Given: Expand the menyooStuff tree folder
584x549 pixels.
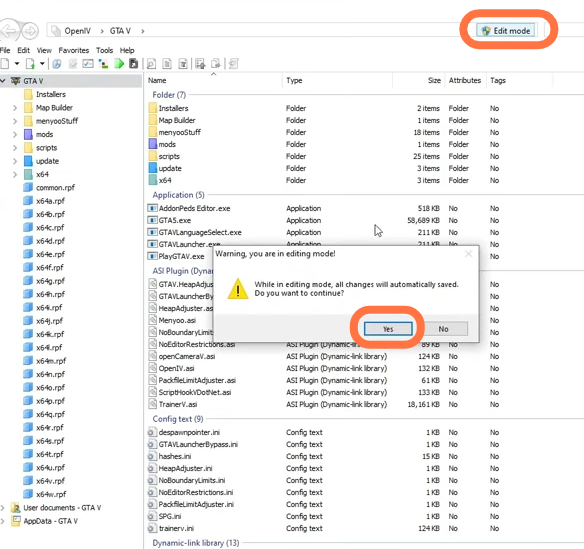Looking at the screenshot, I should [x=15, y=121].
